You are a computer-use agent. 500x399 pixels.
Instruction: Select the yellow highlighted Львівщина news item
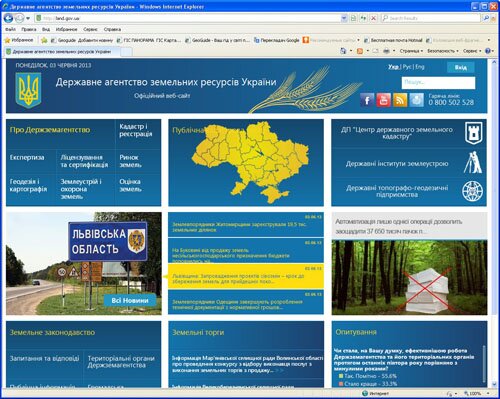246,276
